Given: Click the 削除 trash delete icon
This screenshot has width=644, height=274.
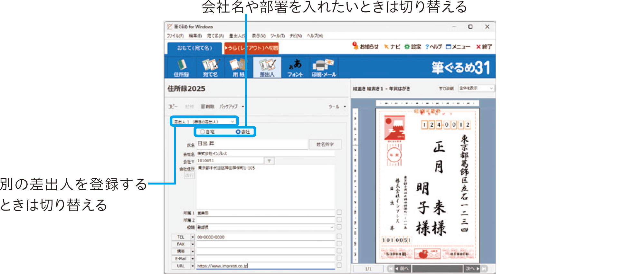Looking at the screenshot, I should (x=207, y=107).
